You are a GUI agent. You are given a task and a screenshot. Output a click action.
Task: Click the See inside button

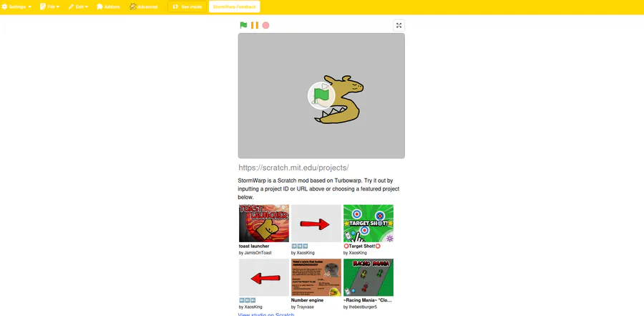(x=187, y=6)
